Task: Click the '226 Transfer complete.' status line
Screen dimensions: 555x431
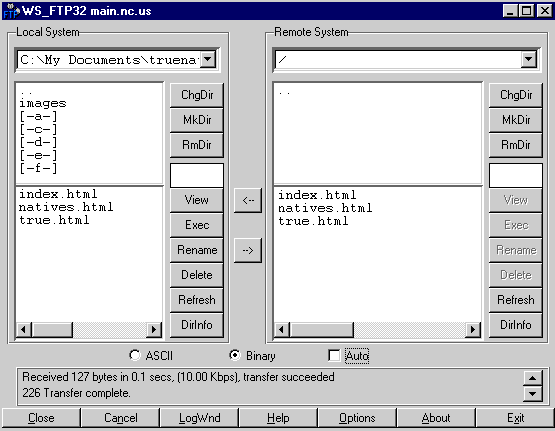Action: (x=76, y=393)
